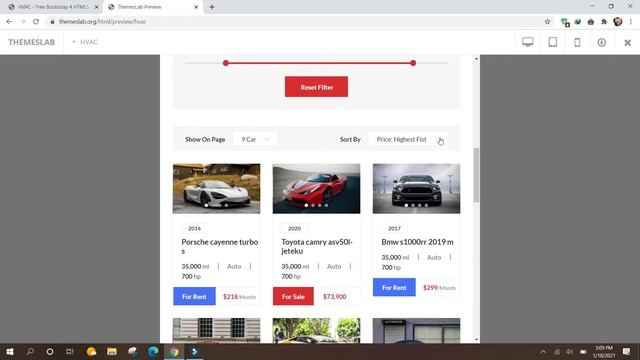
Task: Click the Bmw s1000rr 2019 m title
Action: click(x=417, y=242)
